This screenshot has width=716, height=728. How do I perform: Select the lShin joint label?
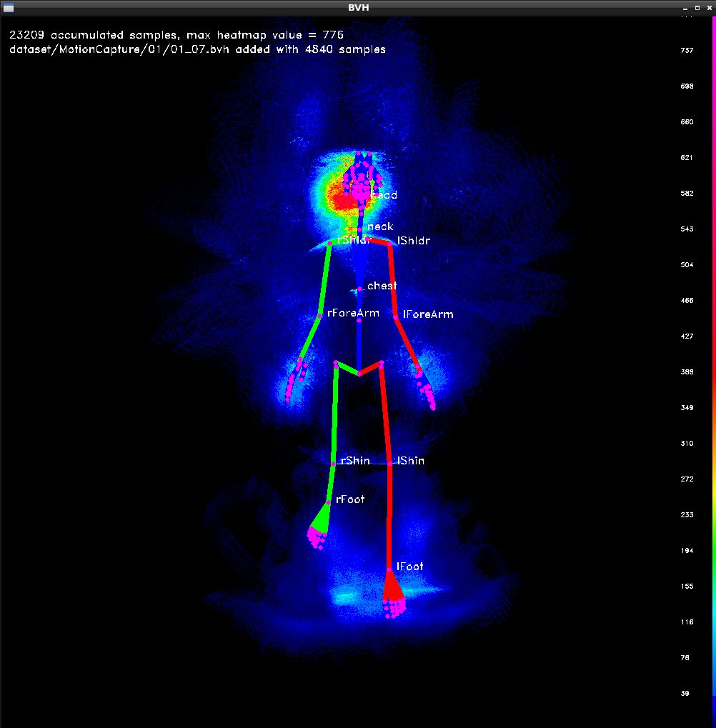coord(411,461)
